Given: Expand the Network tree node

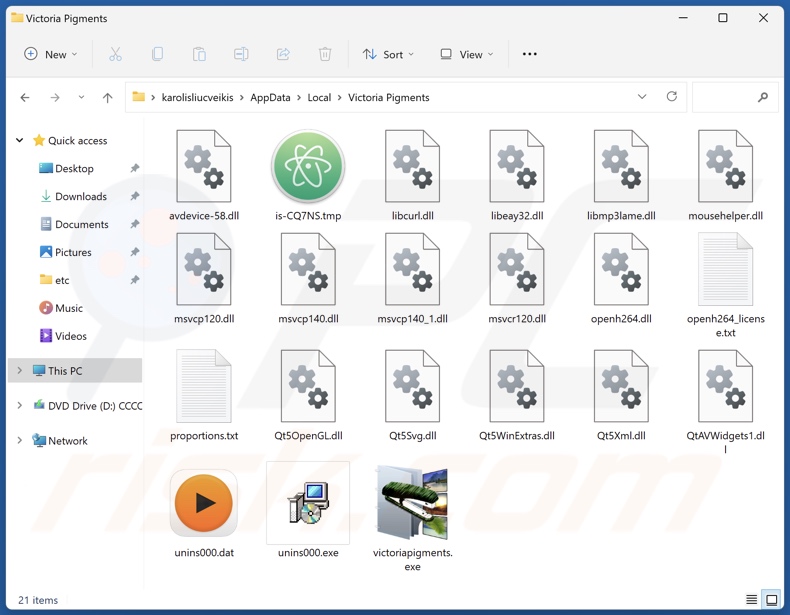Looking at the screenshot, I should click(x=19, y=440).
